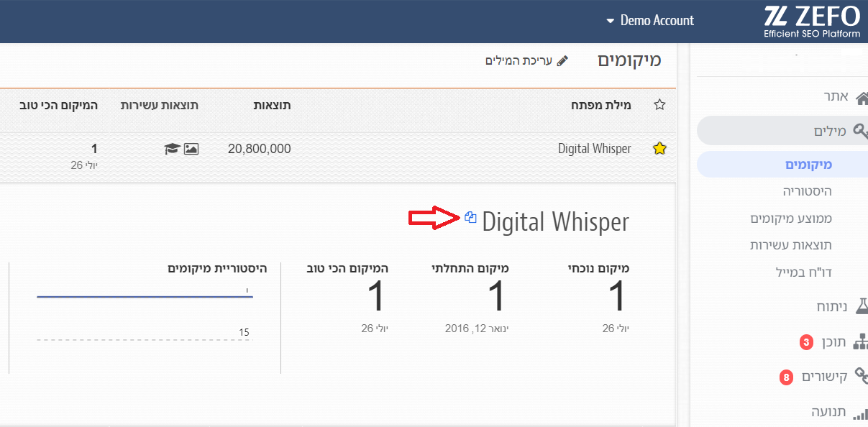Open דו"ח במייל sidebar item

pos(805,272)
